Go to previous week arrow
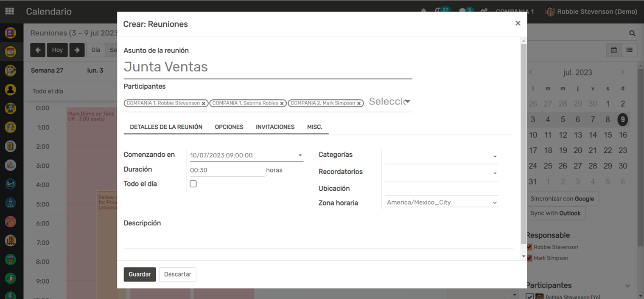Screen dimensions: 644x299 (x=38, y=50)
